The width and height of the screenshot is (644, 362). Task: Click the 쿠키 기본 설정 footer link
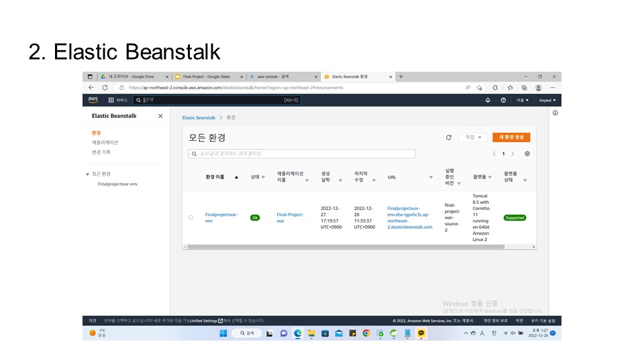pos(543,320)
